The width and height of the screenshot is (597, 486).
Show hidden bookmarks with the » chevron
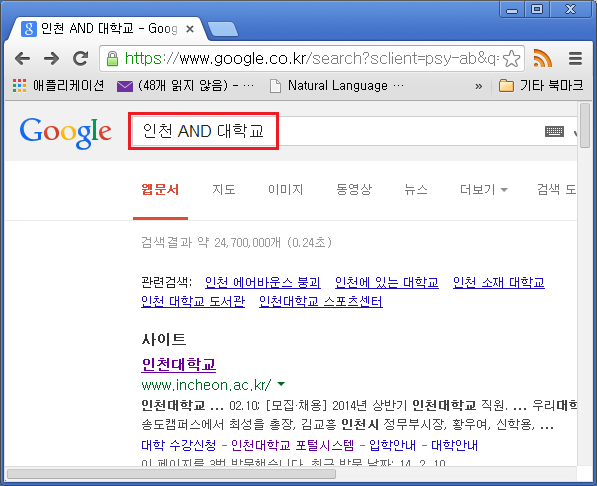click(479, 86)
